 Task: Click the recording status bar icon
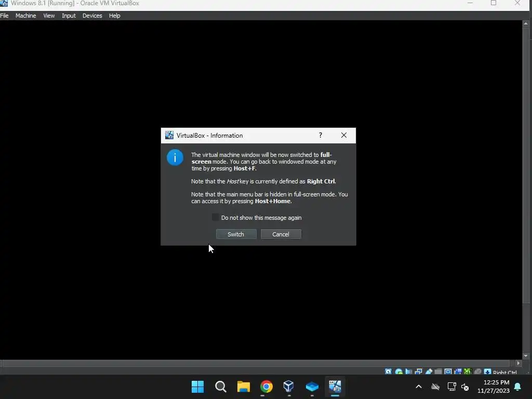point(458,371)
